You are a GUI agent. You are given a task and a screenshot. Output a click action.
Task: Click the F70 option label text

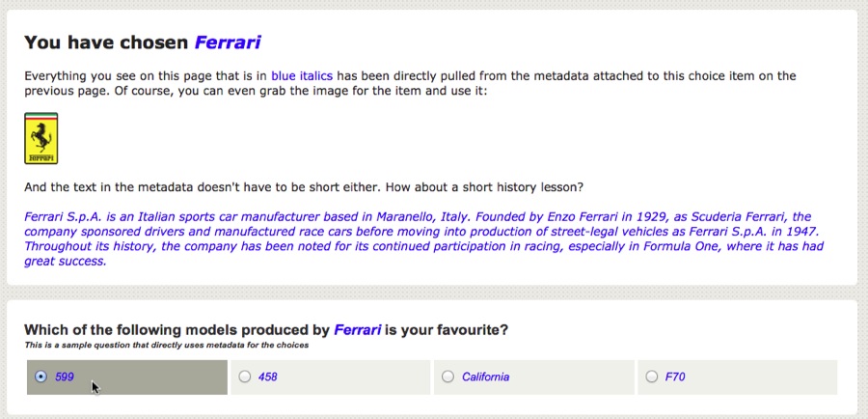[675, 377]
